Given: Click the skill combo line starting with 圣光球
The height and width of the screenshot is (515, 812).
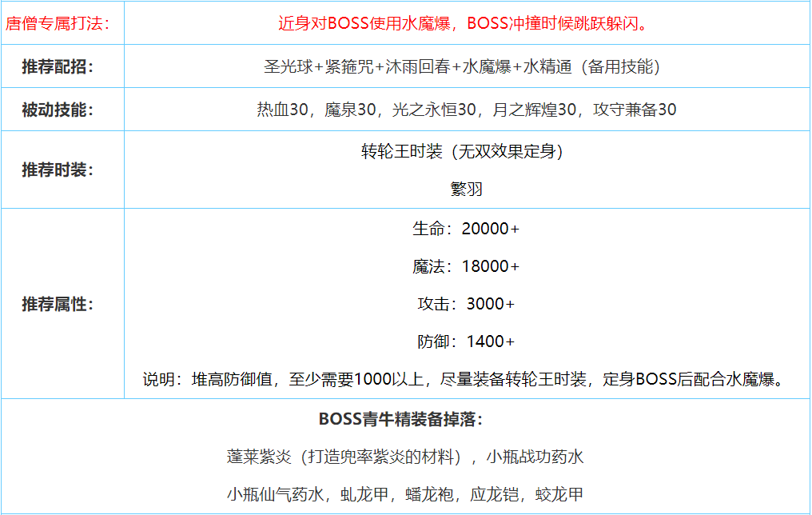Looking at the screenshot, I should [x=467, y=66].
